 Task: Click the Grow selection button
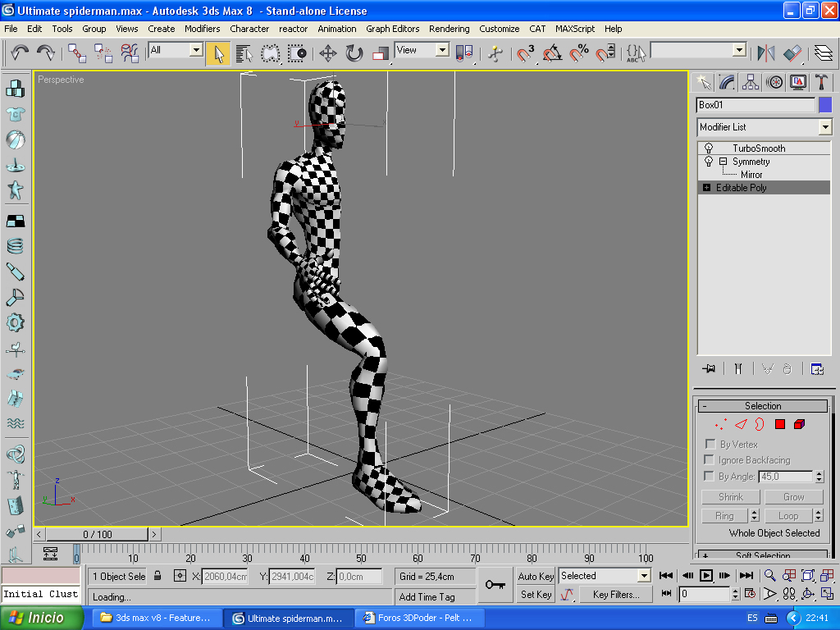(794, 496)
